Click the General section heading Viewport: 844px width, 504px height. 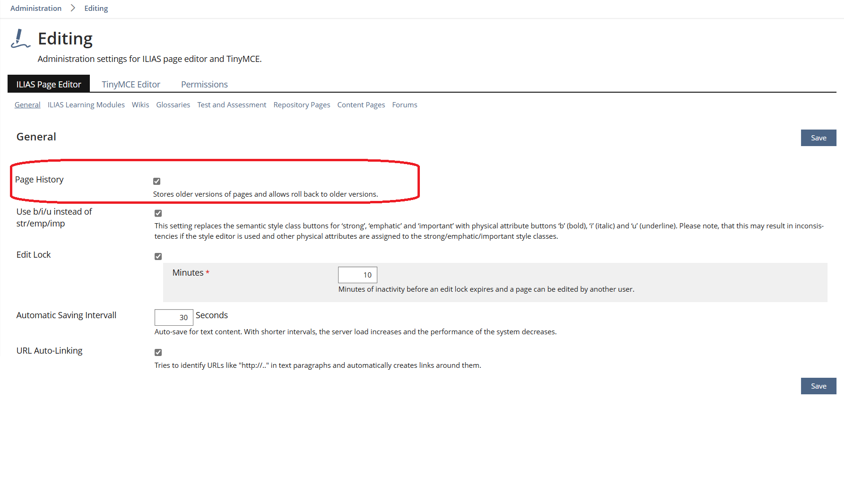coord(36,137)
